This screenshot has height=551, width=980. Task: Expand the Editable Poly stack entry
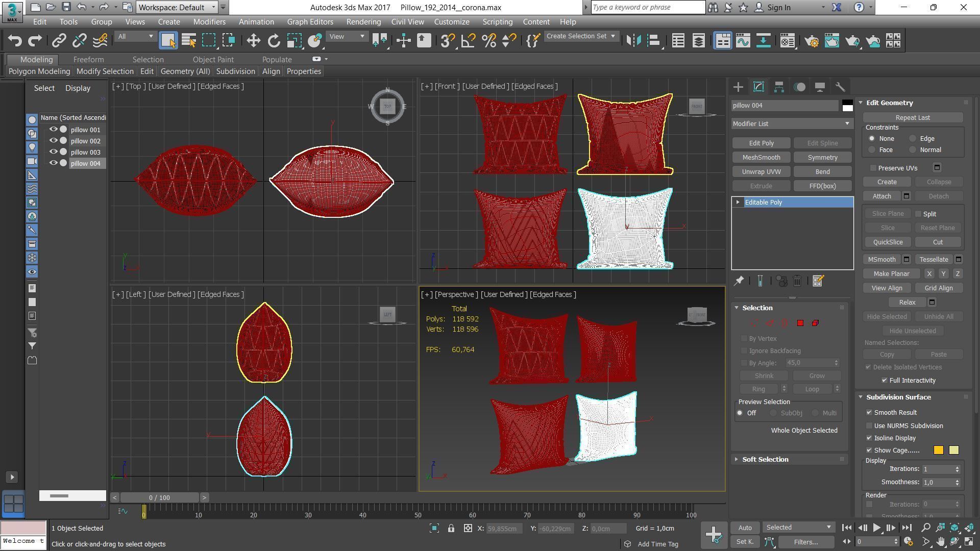pyautogui.click(x=738, y=203)
